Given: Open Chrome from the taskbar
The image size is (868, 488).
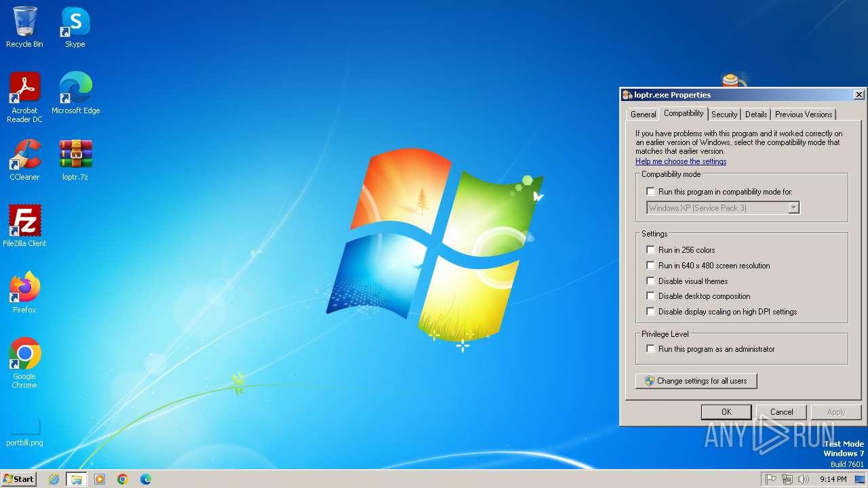Looking at the screenshot, I should click(123, 479).
